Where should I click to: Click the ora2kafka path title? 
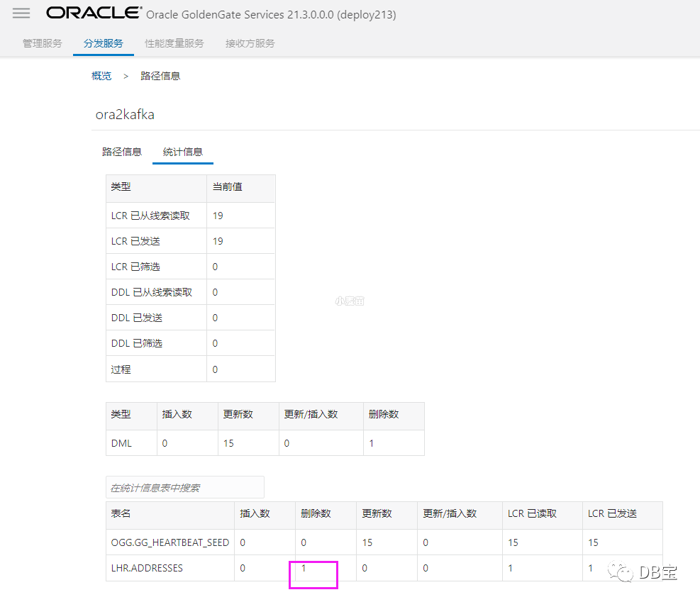125,115
